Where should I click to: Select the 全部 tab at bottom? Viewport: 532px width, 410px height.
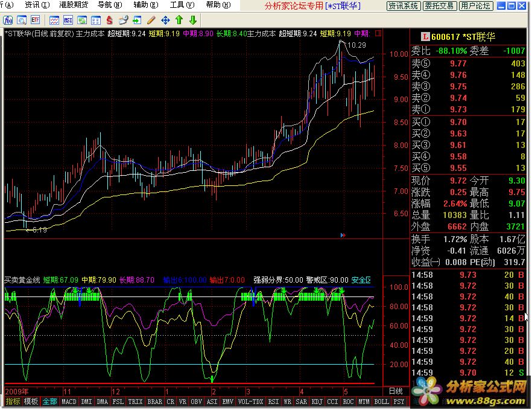tap(49, 402)
